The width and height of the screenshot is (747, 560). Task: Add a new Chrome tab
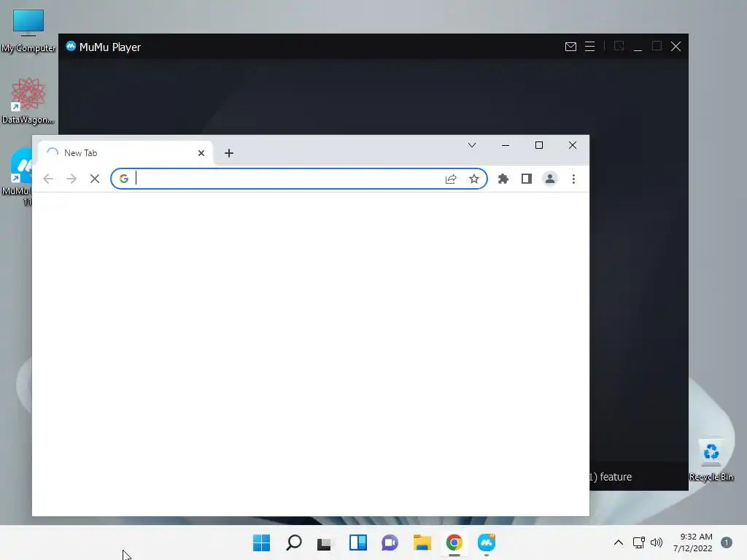[x=229, y=153]
